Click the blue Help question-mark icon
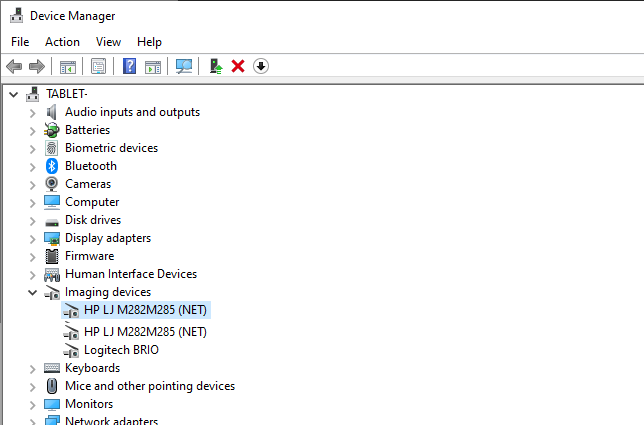Image resolution: width=644 pixels, height=425 pixels. point(129,66)
